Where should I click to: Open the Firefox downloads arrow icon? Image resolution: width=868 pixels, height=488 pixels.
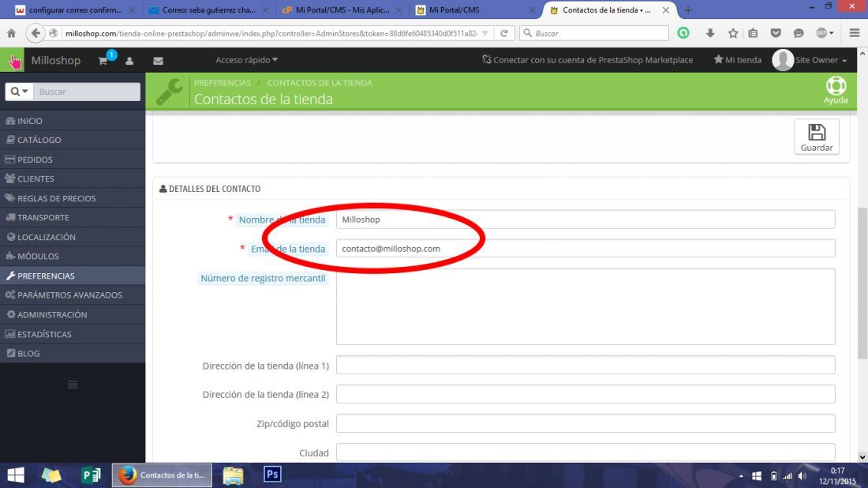[x=710, y=33]
